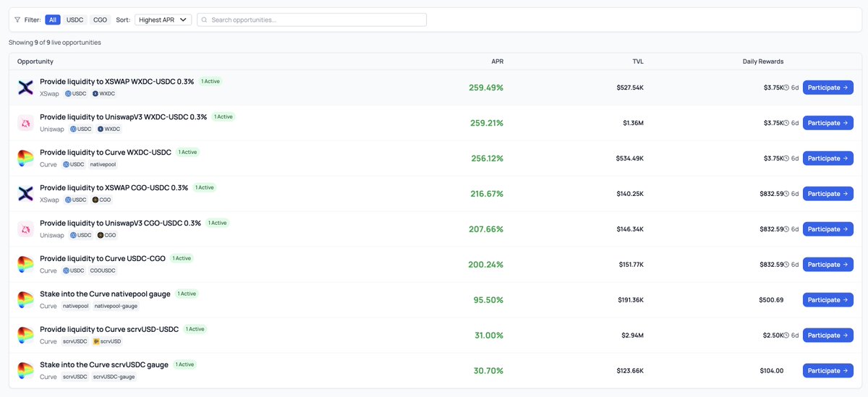The height and width of the screenshot is (397, 868).
Task: Open the Provide liquidity to XSWAP WXDC-USDC 0.3% title
Action: pos(116,82)
